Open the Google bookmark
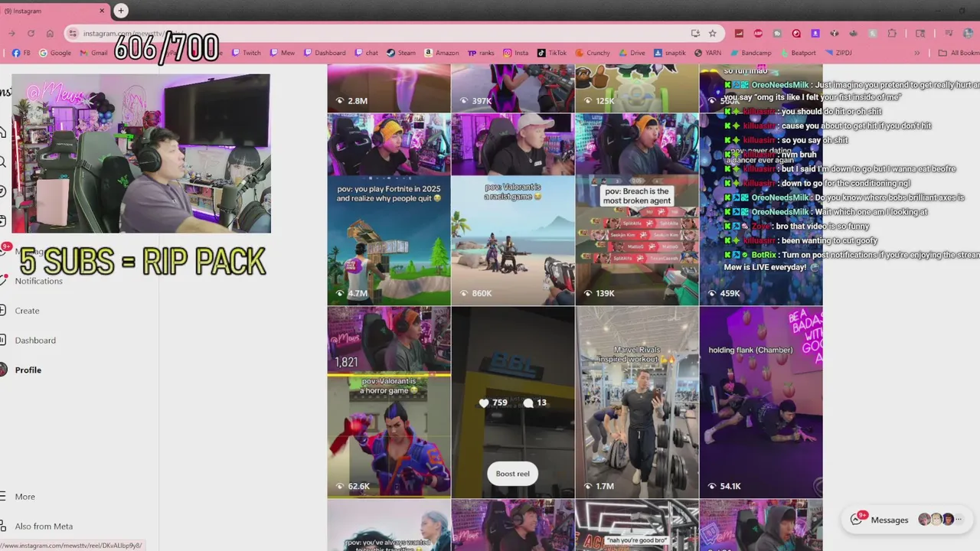This screenshot has height=551, width=980. (55, 53)
